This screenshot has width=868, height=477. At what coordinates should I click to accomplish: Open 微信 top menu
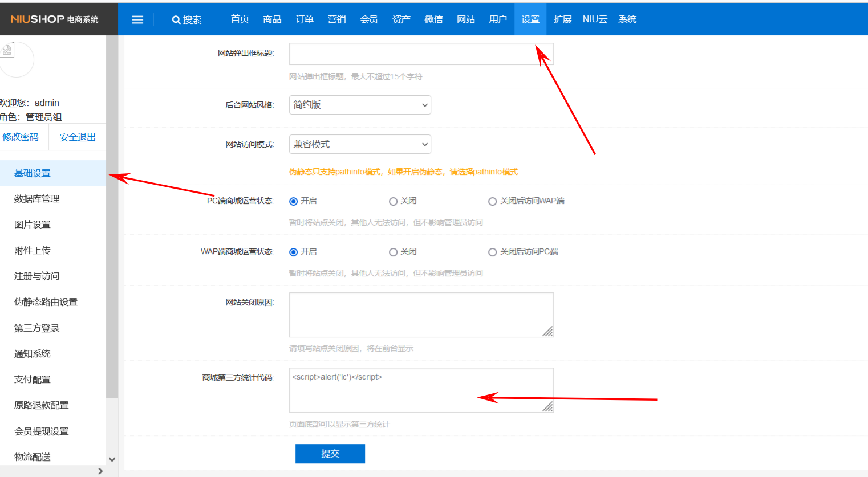tap(433, 19)
